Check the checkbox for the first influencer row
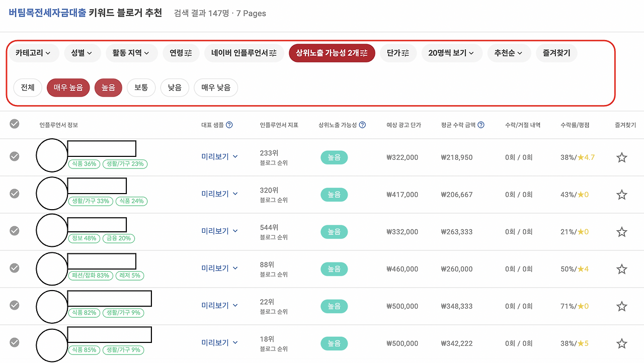 pos(14,156)
